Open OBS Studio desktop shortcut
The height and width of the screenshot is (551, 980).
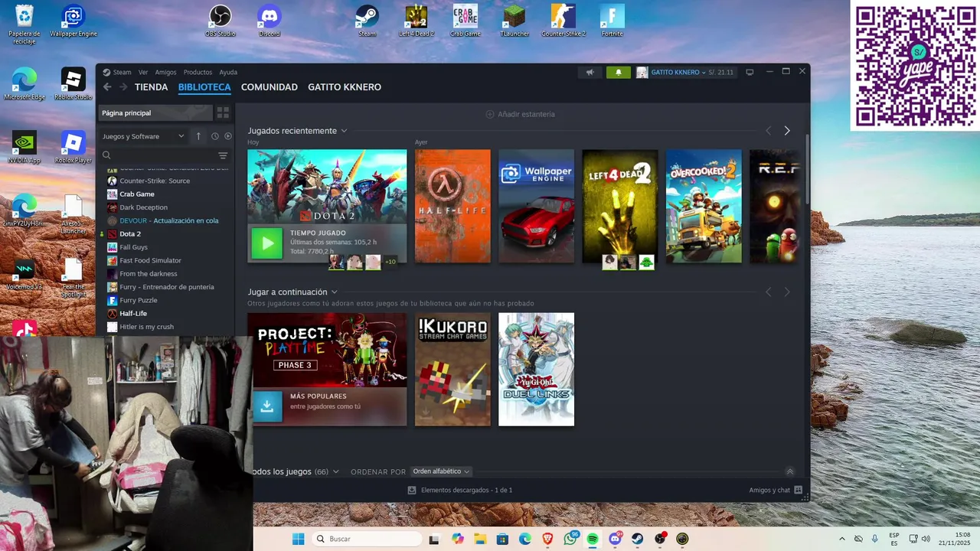[220, 21]
